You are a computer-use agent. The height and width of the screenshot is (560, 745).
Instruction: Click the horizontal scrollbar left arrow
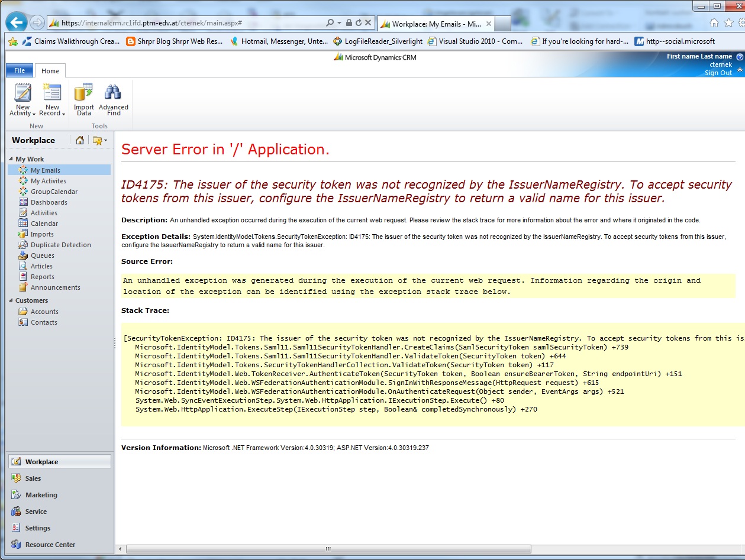pyautogui.click(x=120, y=549)
